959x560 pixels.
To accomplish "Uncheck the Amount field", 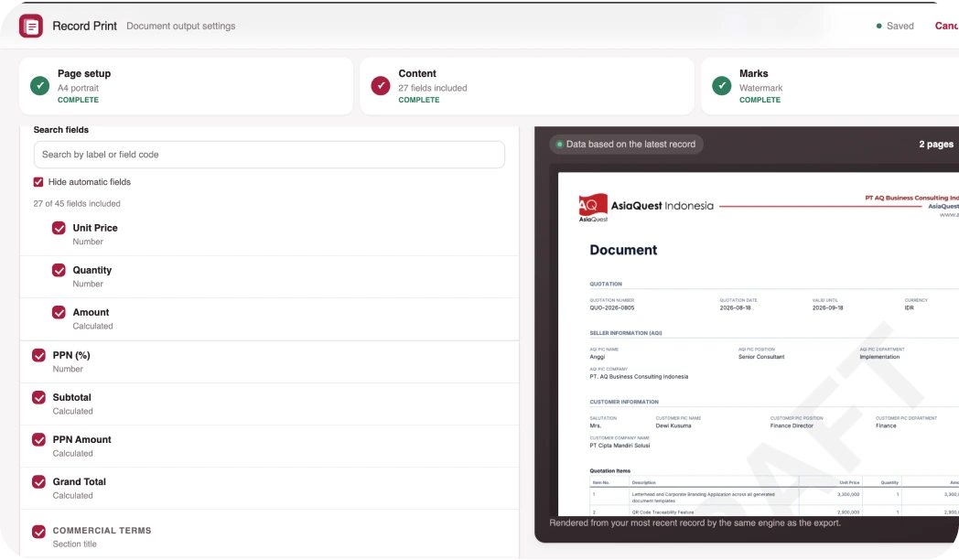I will [59, 312].
